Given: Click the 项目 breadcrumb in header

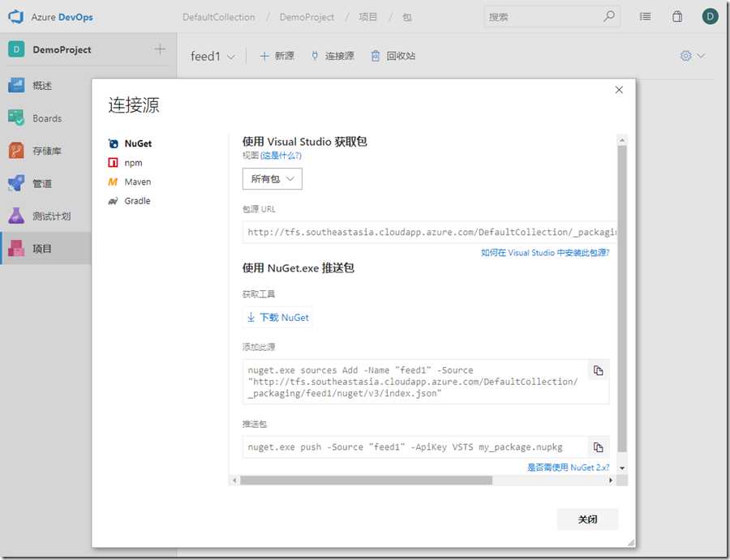Looking at the screenshot, I should coord(367,17).
